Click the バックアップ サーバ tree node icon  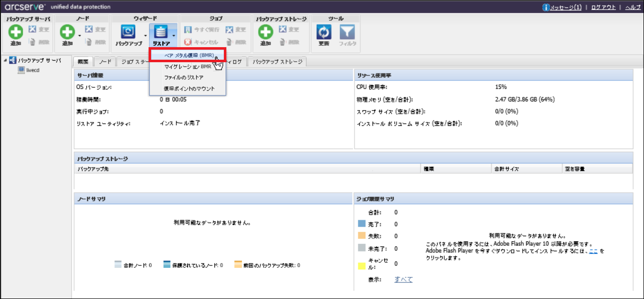(13, 61)
